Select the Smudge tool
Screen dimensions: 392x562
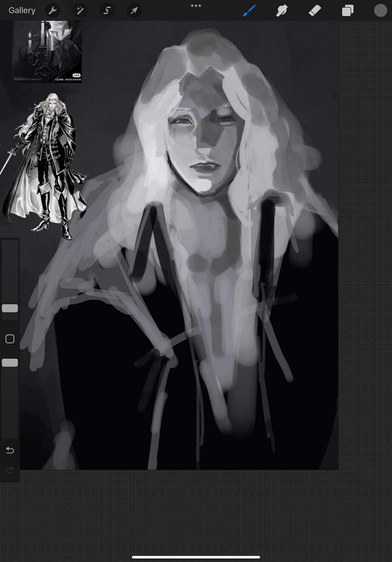coord(282,10)
